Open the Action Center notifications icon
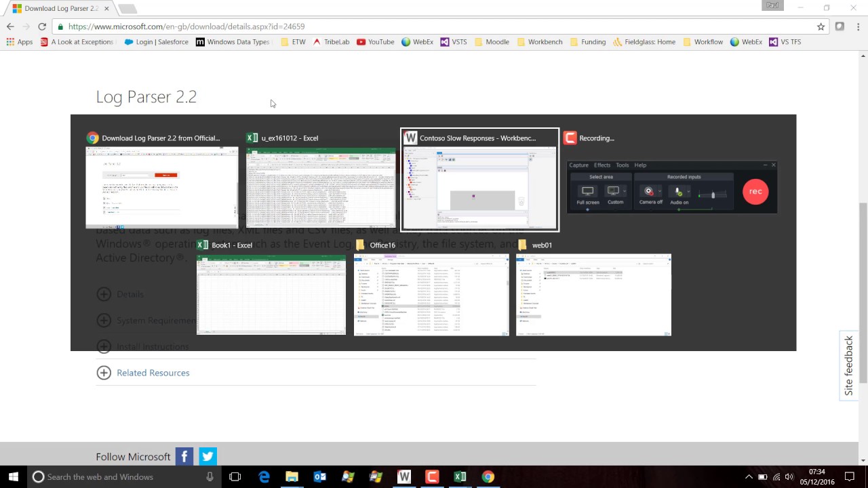 pos(850,476)
